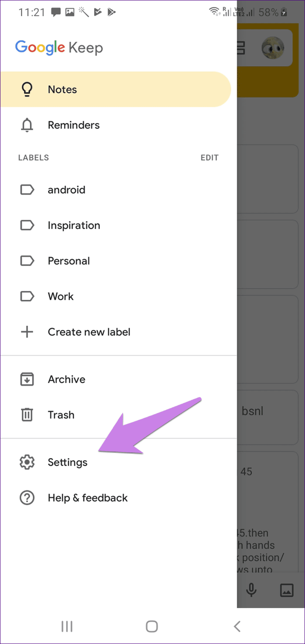Click the Help question mark icon

click(27, 498)
